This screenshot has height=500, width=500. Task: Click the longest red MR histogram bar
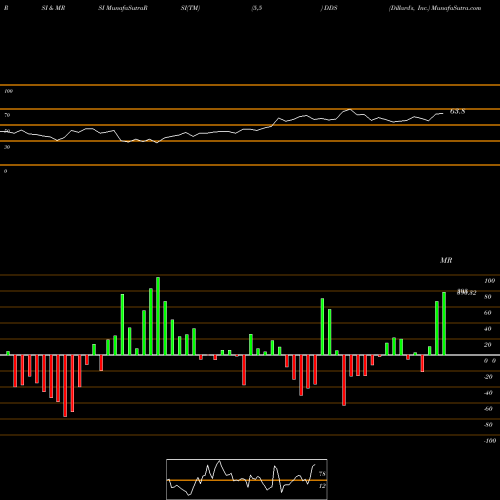(x=65, y=386)
